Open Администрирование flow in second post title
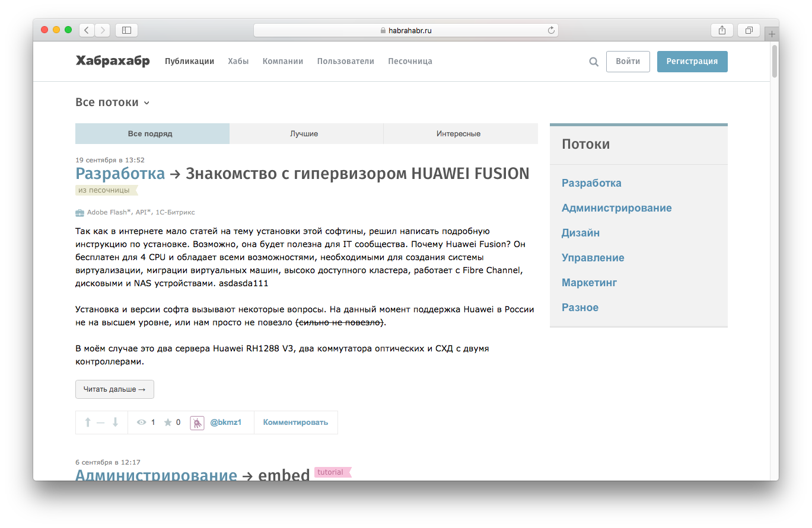This screenshot has width=812, height=528. (156, 474)
